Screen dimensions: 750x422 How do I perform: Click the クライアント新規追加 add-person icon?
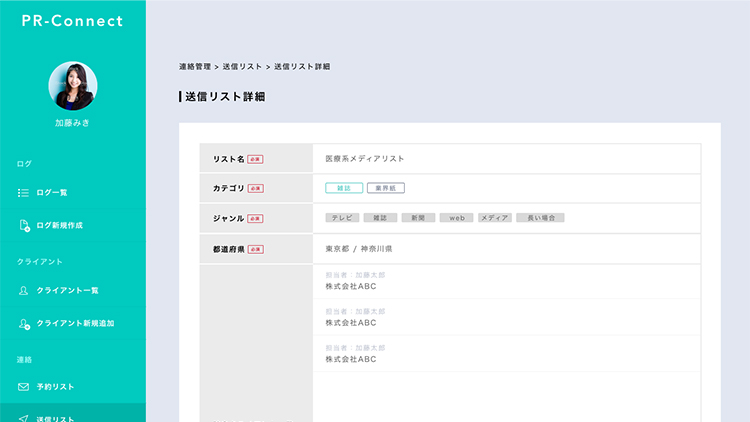pyautogui.click(x=24, y=324)
